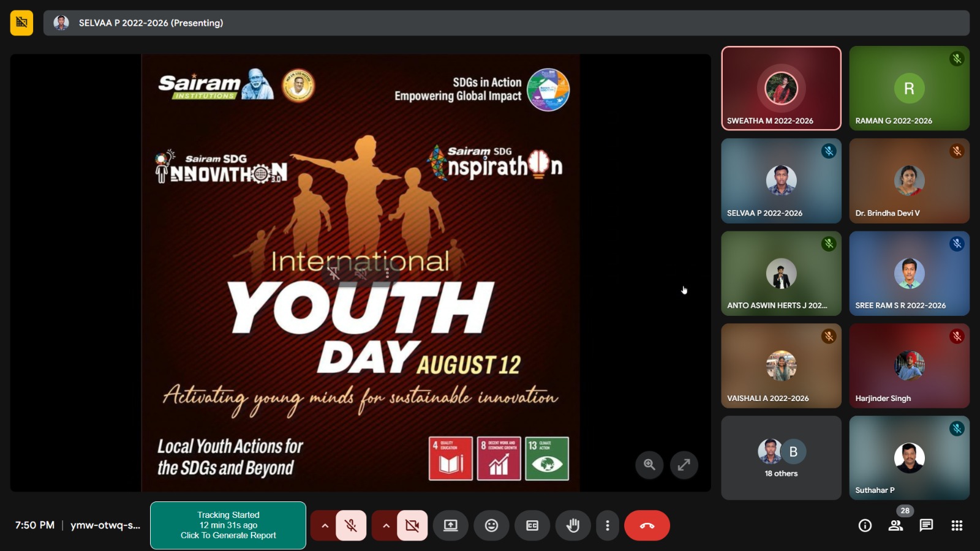Select SWEATHA M 2022-2026 participant tile
Screen dimensions: 980x551
[781, 88]
